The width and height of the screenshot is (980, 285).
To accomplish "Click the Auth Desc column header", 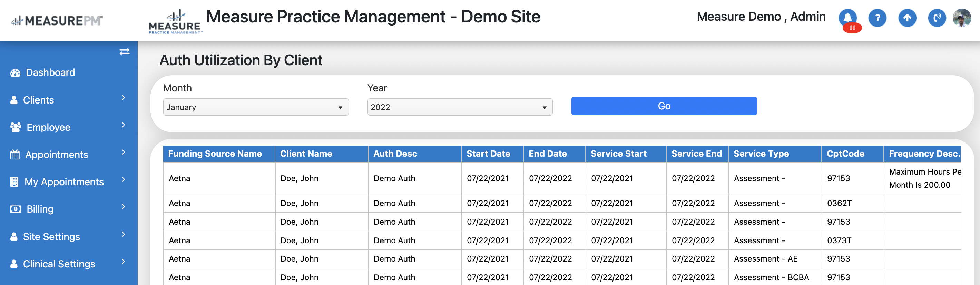I will (415, 154).
